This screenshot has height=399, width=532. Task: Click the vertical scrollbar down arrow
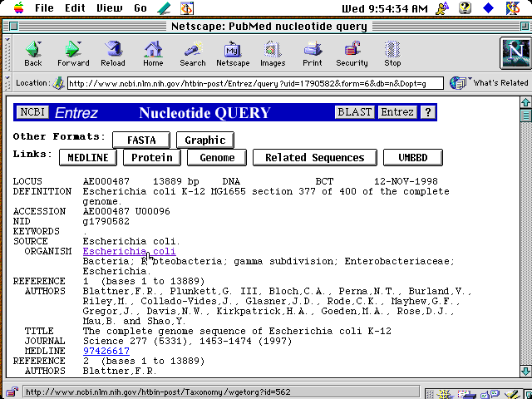[525, 371]
